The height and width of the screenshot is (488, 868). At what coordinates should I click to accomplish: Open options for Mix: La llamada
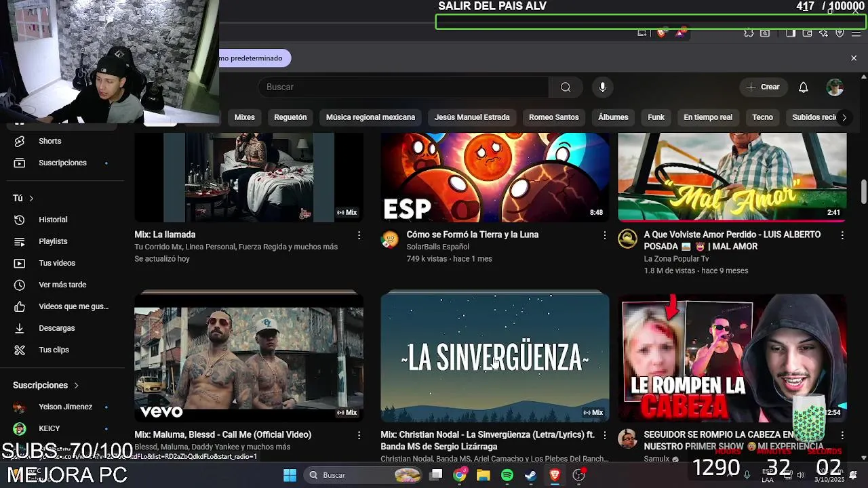pyautogui.click(x=359, y=235)
